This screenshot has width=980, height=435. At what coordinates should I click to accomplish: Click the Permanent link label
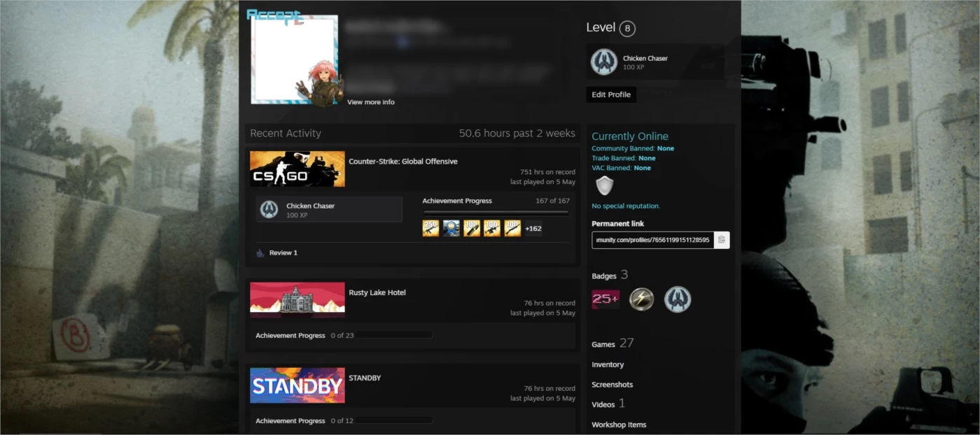[x=617, y=224]
